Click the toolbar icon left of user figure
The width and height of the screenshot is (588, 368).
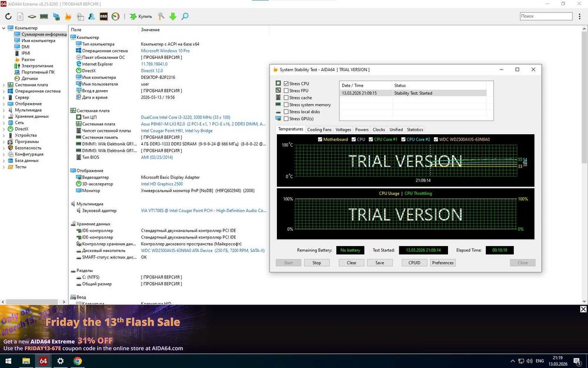[80, 16]
